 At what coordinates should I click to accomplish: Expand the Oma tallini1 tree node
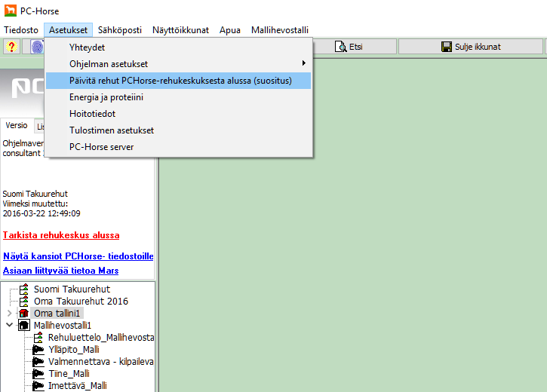(x=9, y=314)
